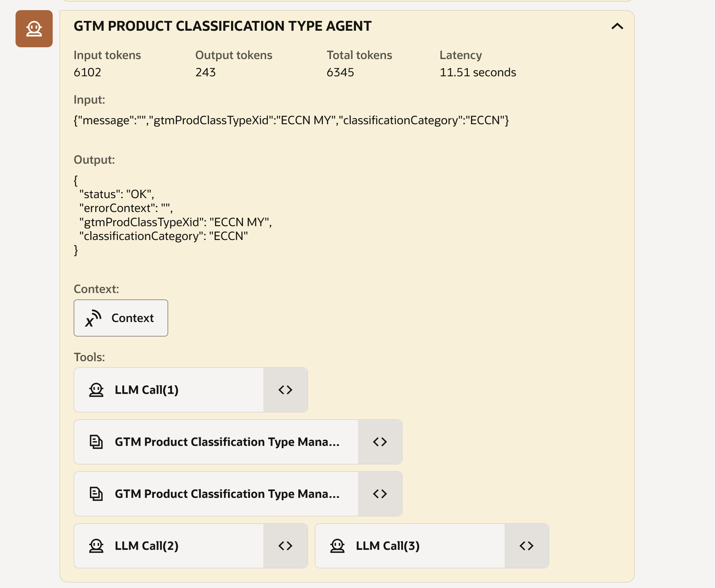Viewport: 715px width, 588px height.
Task: Collapse the GTM Product Classification Type Agent panel
Action: (617, 26)
